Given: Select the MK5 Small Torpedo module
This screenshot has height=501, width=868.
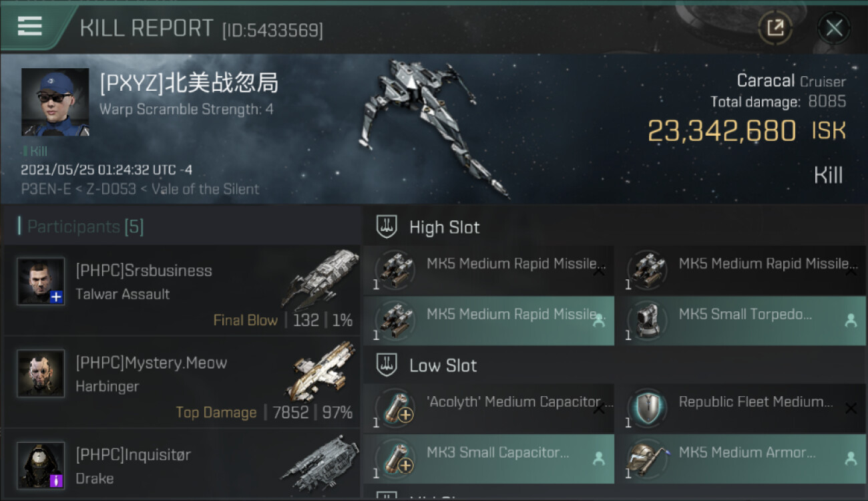Looking at the screenshot, I should coord(740,321).
